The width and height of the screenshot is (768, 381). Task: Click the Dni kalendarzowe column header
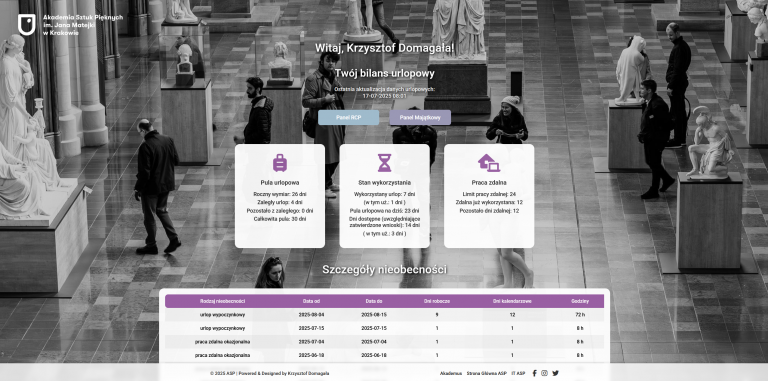pos(512,301)
